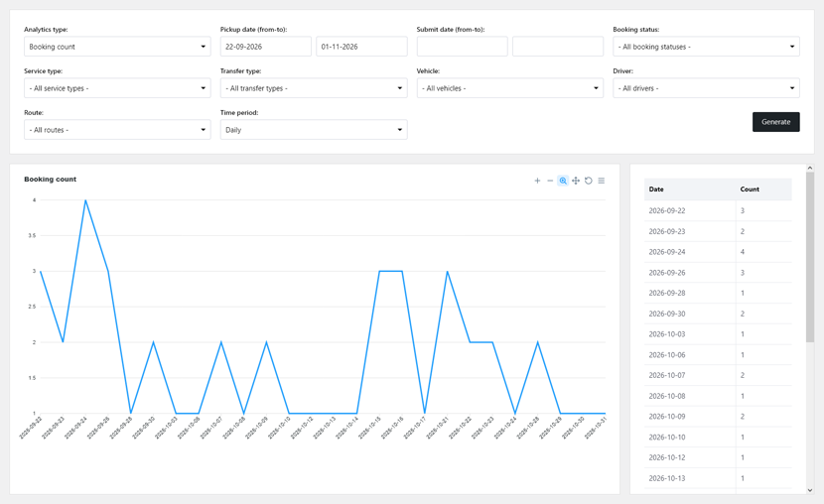Click the 3.5 y-axis label
Viewport: 824px width, 504px height.
pos(33,236)
